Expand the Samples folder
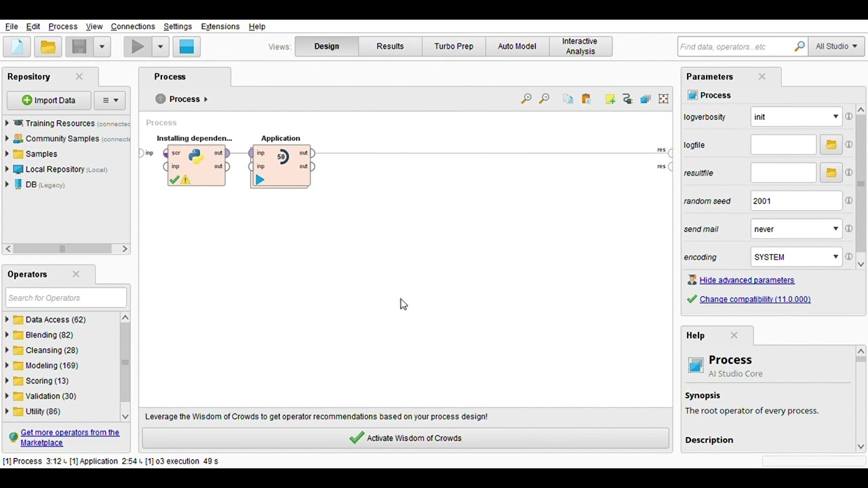 pyautogui.click(x=7, y=154)
